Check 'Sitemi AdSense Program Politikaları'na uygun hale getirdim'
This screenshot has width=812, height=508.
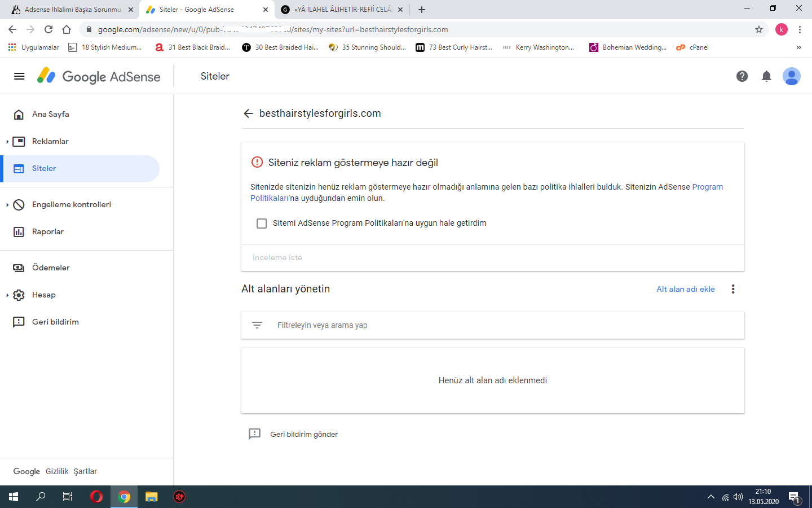262,224
